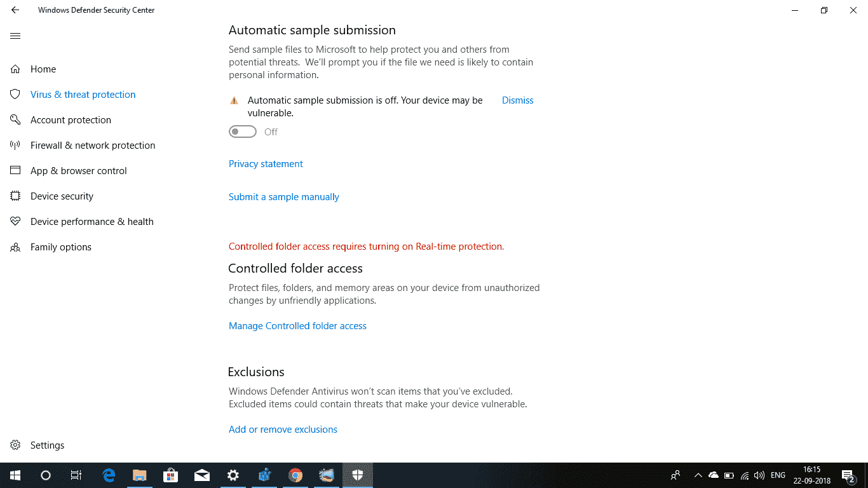Screen dimensions: 868x488
Task: Dismiss the sample submission warning
Action: [x=517, y=100]
